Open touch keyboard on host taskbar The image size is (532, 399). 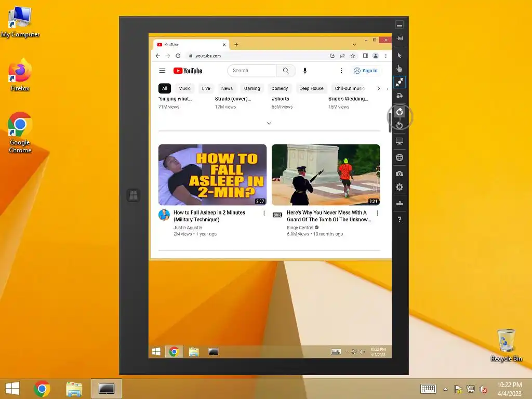(x=428, y=389)
